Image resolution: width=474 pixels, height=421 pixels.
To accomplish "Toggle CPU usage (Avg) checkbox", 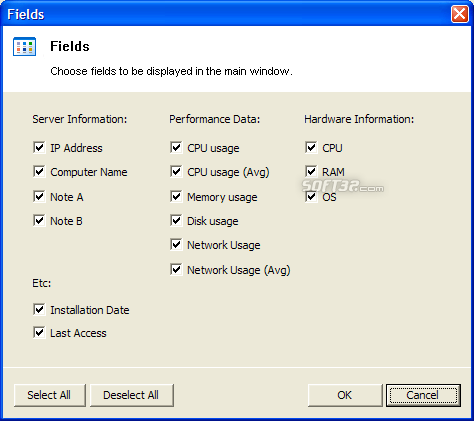I will click(176, 172).
